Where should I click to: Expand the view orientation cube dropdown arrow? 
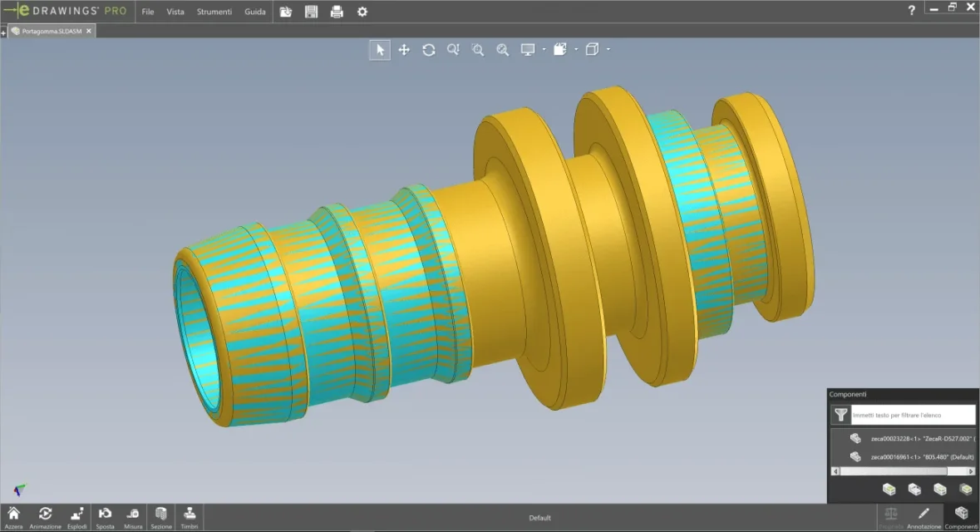pos(608,49)
